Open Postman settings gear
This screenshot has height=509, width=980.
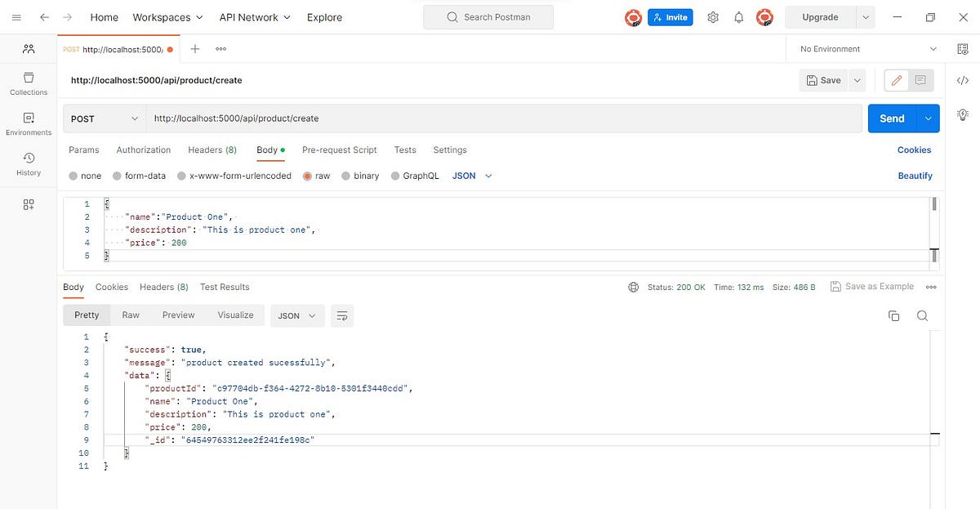[x=712, y=16]
